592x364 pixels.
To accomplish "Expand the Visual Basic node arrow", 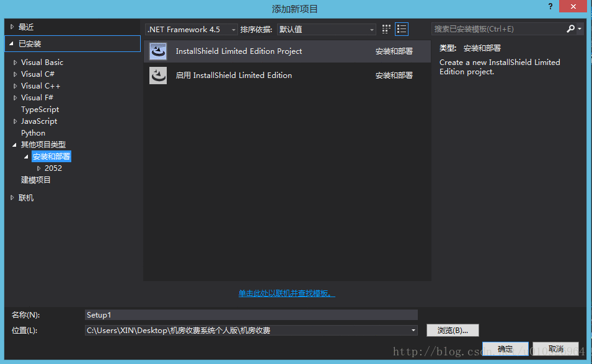I will (x=15, y=63).
